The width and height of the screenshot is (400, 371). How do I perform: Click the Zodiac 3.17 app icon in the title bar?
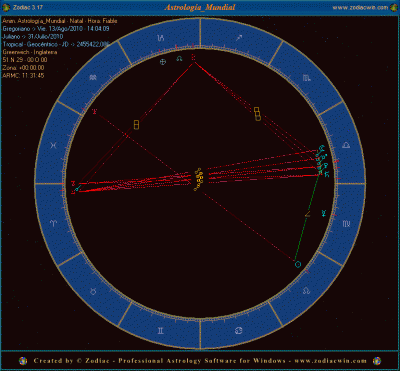point(4,7)
